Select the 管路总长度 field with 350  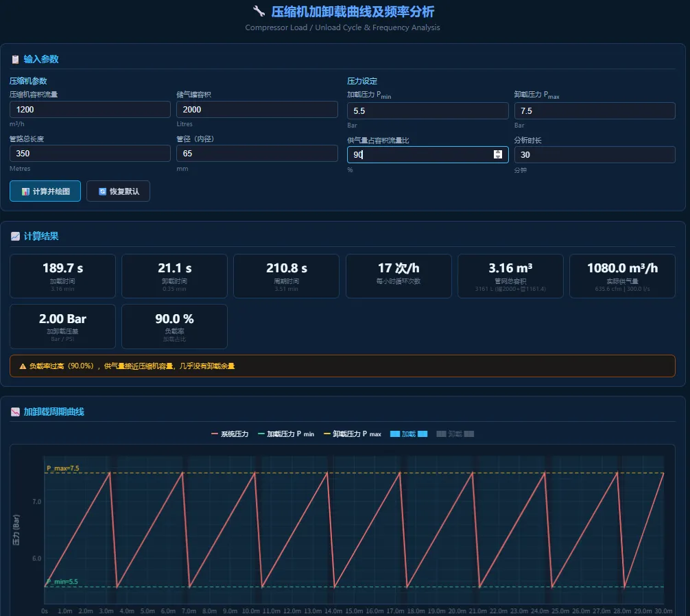[x=91, y=154]
